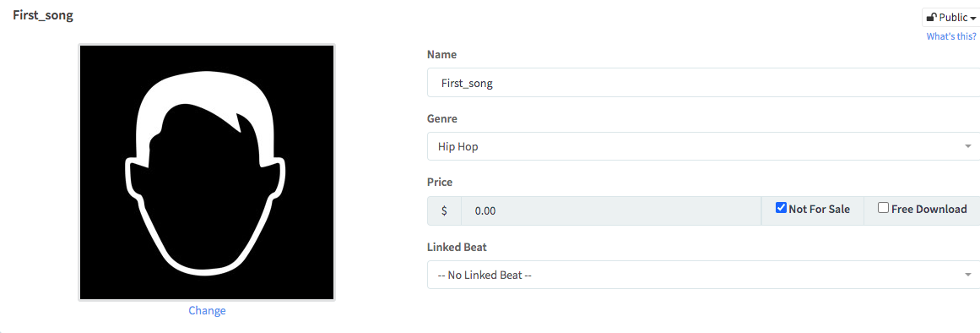Click the Genre field label
This screenshot has height=333, width=980.
(441, 118)
